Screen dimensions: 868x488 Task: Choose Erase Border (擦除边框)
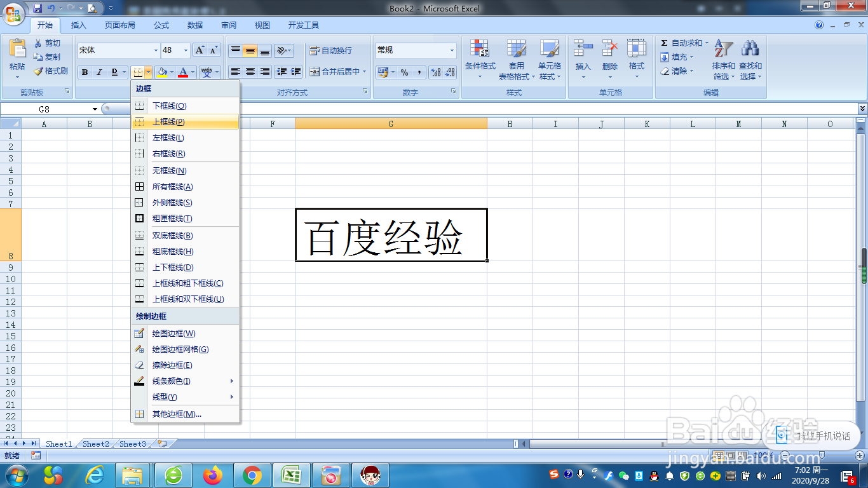[185, 365]
